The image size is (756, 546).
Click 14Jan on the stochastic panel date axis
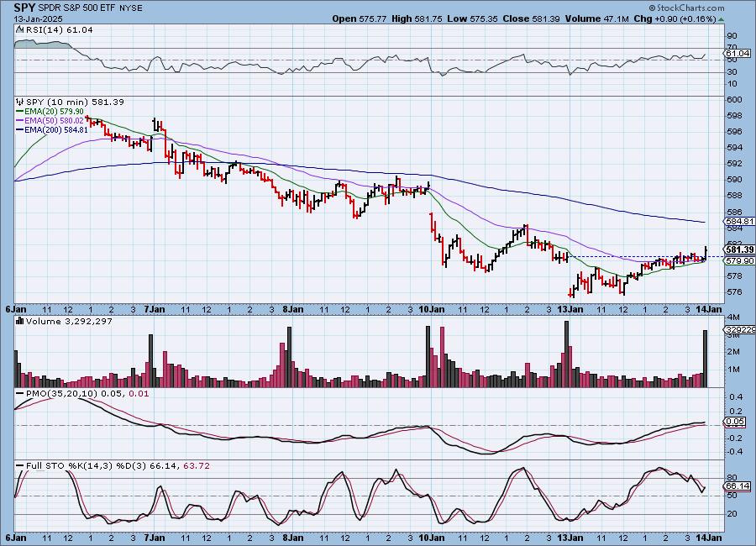pyautogui.click(x=709, y=538)
